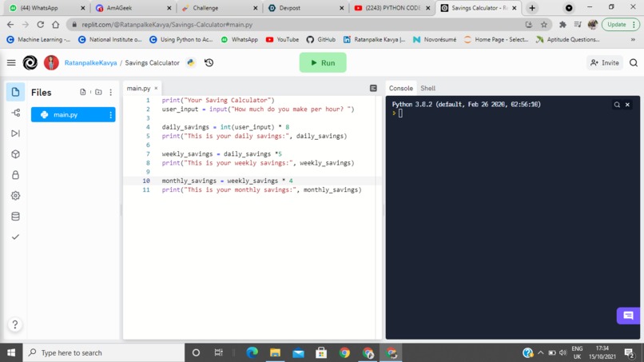
Task: Open the Debugger sidebar icon
Action: coord(16,133)
